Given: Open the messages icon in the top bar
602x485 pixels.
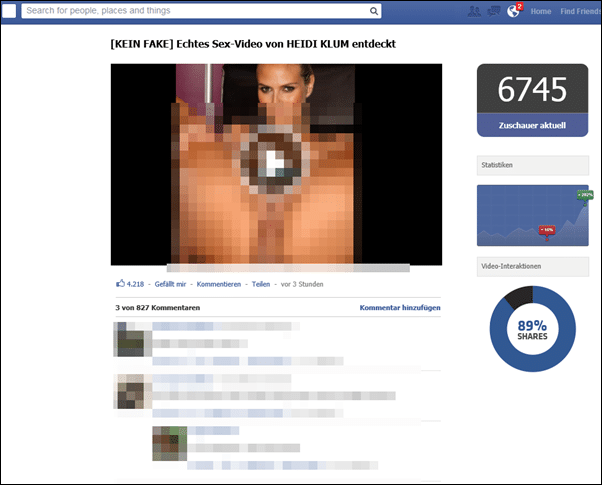Looking at the screenshot, I should tap(493, 11).
